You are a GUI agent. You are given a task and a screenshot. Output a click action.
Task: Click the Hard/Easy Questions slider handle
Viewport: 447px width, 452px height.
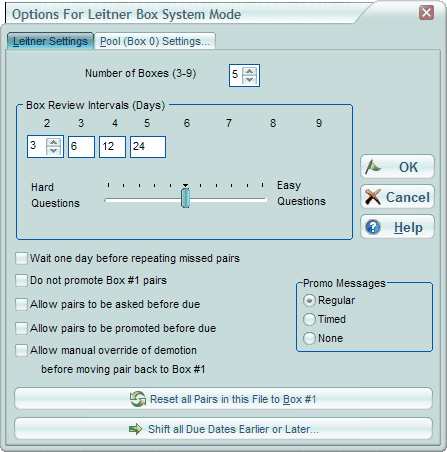pos(186,198)
